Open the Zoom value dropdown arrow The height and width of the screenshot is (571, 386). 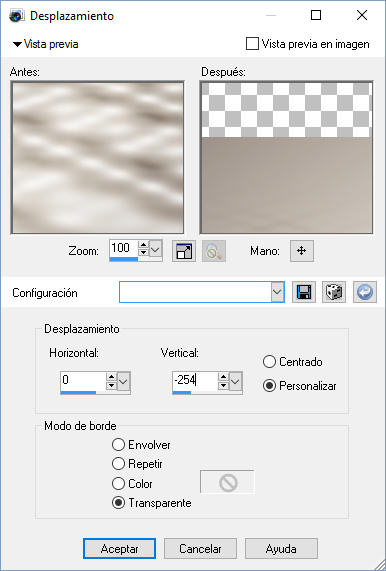pyautogui.click(x=155, y=249)
